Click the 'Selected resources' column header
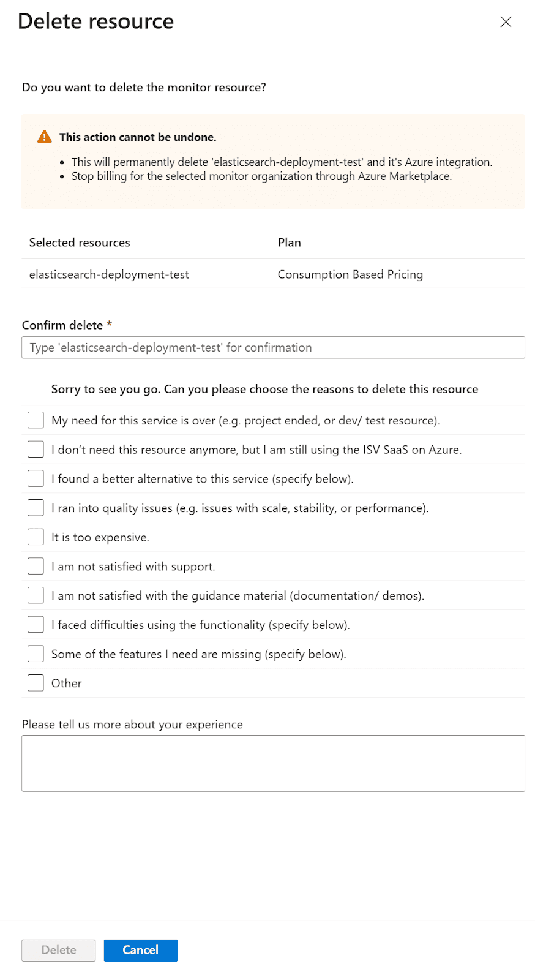Screen dimensions: 535x980 click(79, 242)
